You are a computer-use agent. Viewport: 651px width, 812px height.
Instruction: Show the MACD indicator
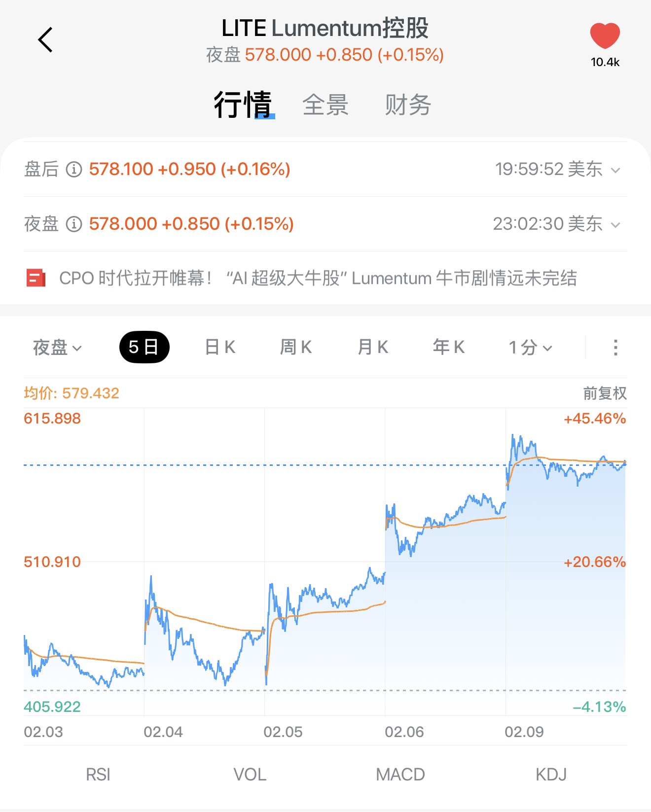(400, 775)
